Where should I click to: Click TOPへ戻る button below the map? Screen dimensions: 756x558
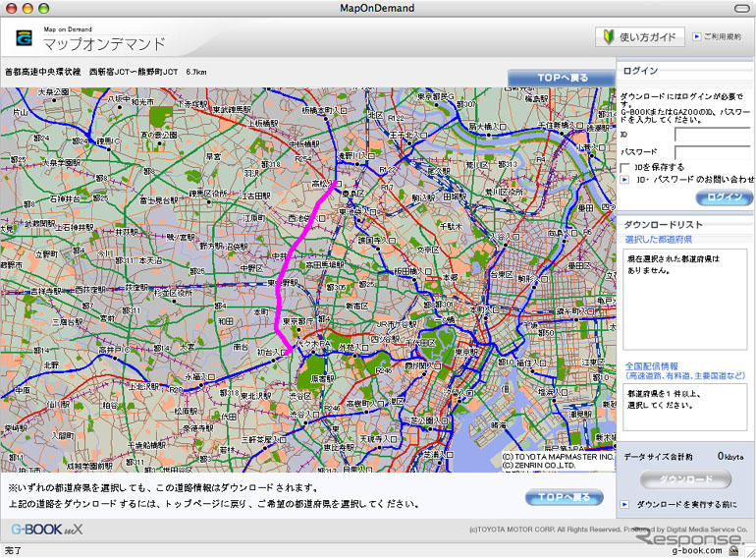coord(564,497)
